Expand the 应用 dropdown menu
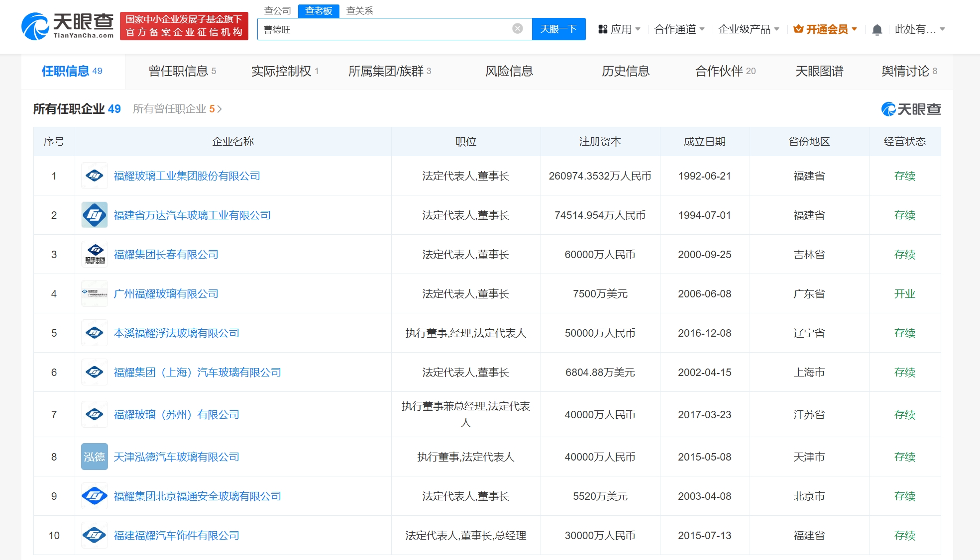The width and height of the screenshot is (980, 560). coord(620,29)
